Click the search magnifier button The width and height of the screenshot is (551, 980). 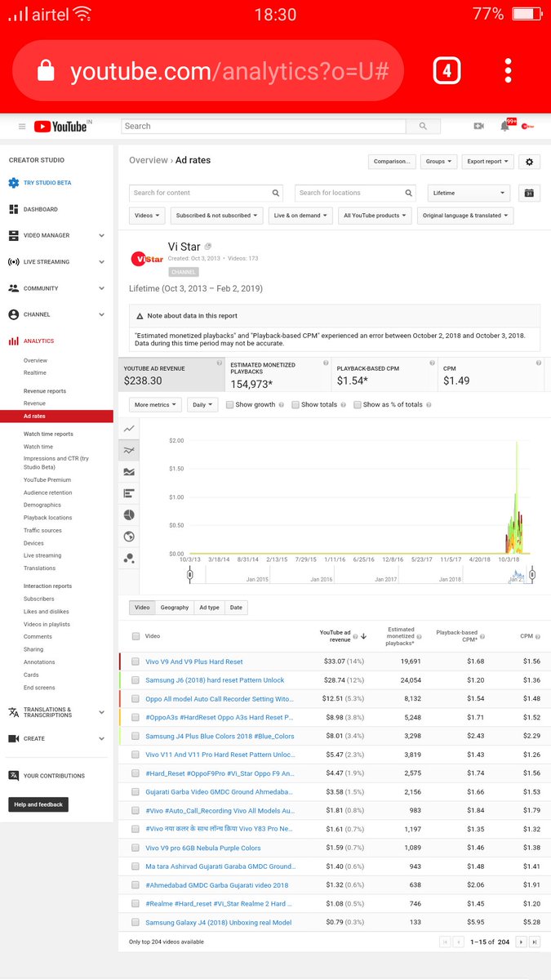[422, 127]
